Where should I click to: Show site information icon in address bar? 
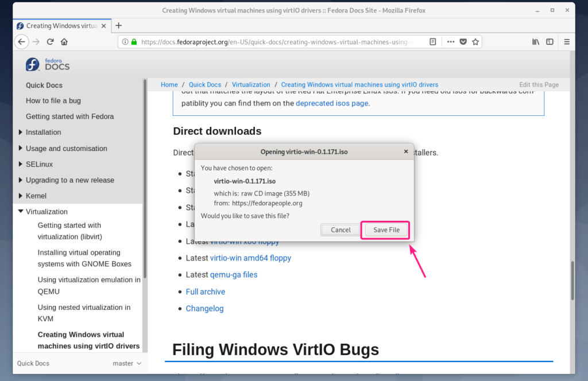[125, 41]
